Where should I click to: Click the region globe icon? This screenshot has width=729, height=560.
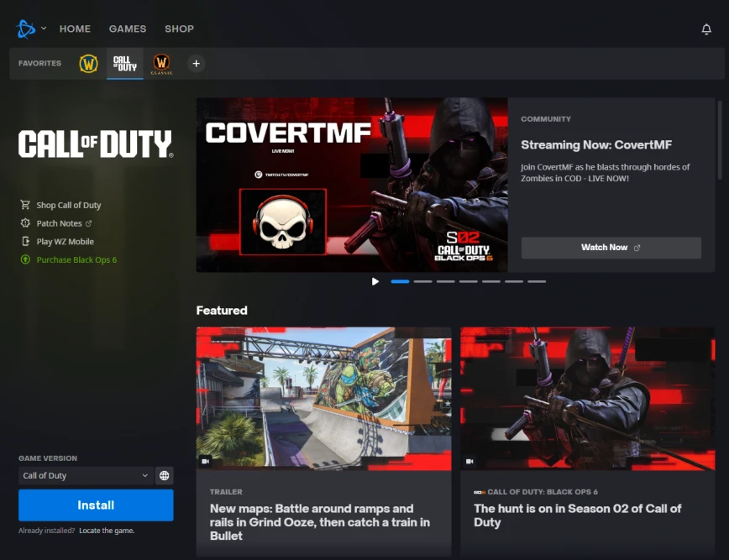[x=164, y=475]
